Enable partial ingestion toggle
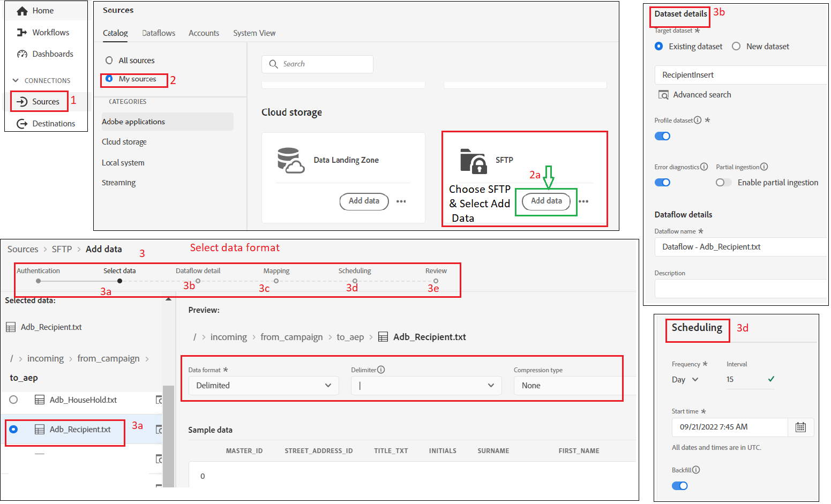The image size is (831, 504). pyautogui.click(x=723, y=182)
